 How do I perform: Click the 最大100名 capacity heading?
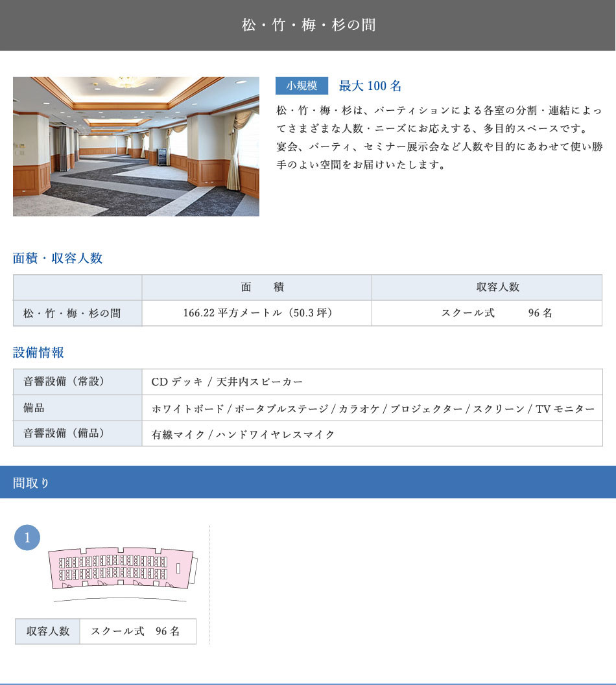click(370, 86)
